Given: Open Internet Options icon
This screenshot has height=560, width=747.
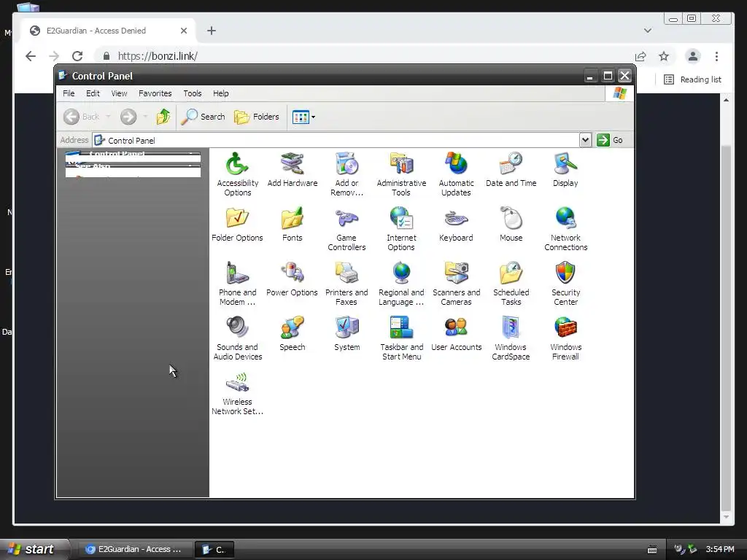Looking at the screenshot, I should [x=401, y=228].
